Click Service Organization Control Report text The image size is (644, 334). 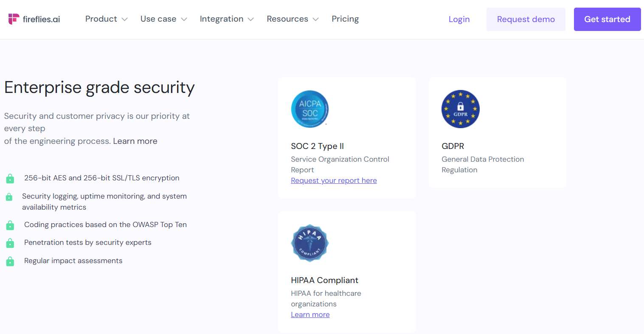tap(340, 164)
